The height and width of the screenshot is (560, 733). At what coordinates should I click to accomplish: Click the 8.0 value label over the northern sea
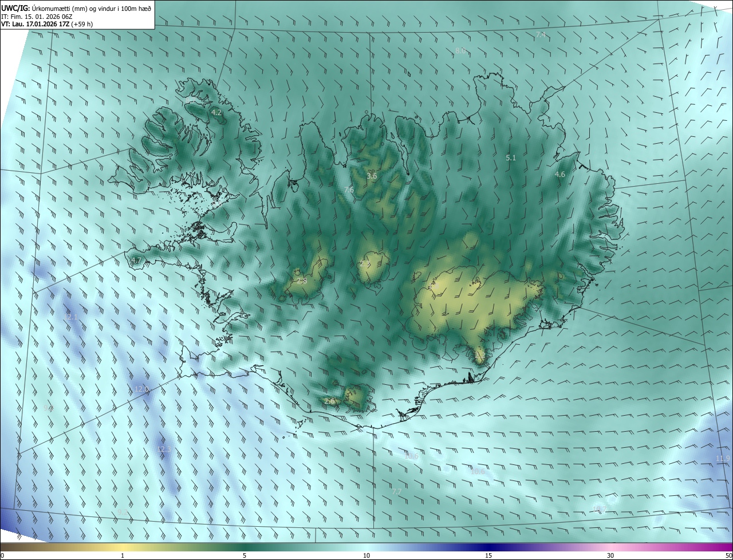point(460,51)
